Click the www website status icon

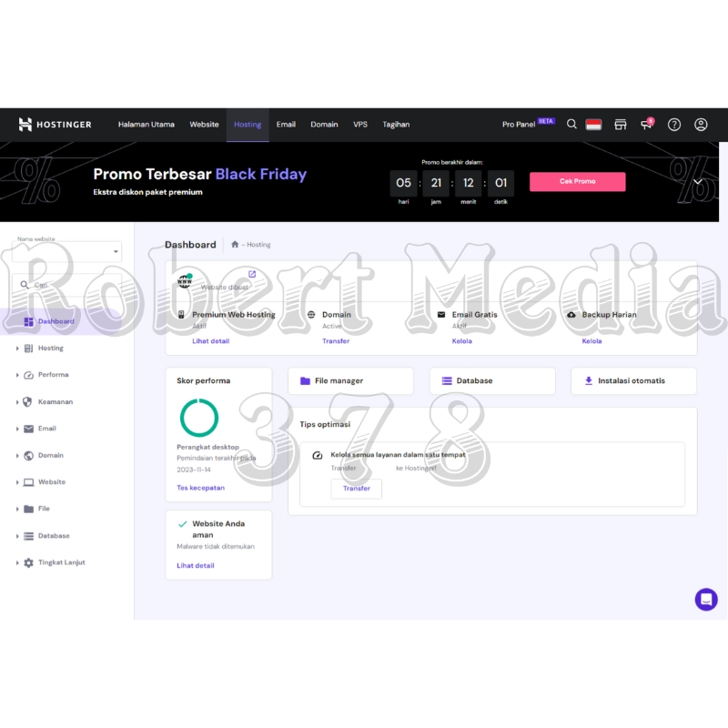(x=185, y=280)
